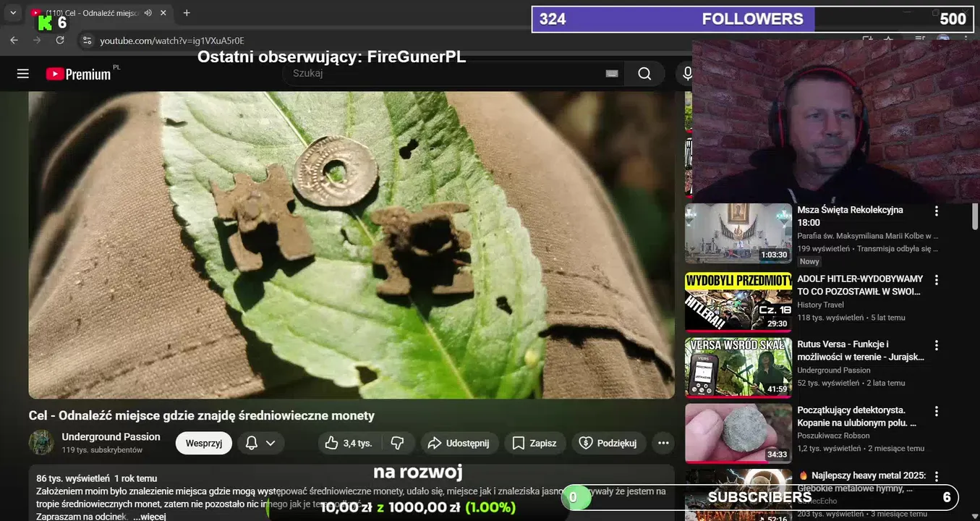Save video with Zapisz button

pyautogui.click(x=534, y=443)
